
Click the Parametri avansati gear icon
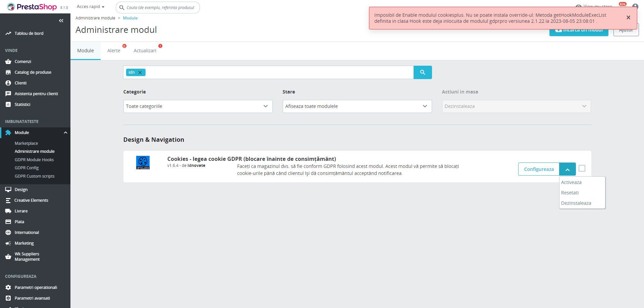(8, 298)
